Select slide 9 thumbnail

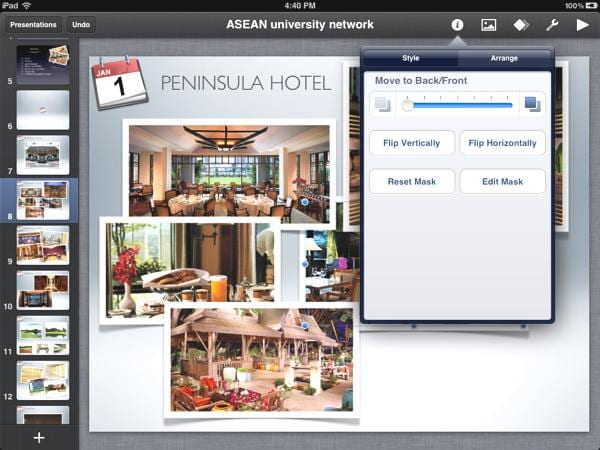pyautogui.click(x=43, y=245)
